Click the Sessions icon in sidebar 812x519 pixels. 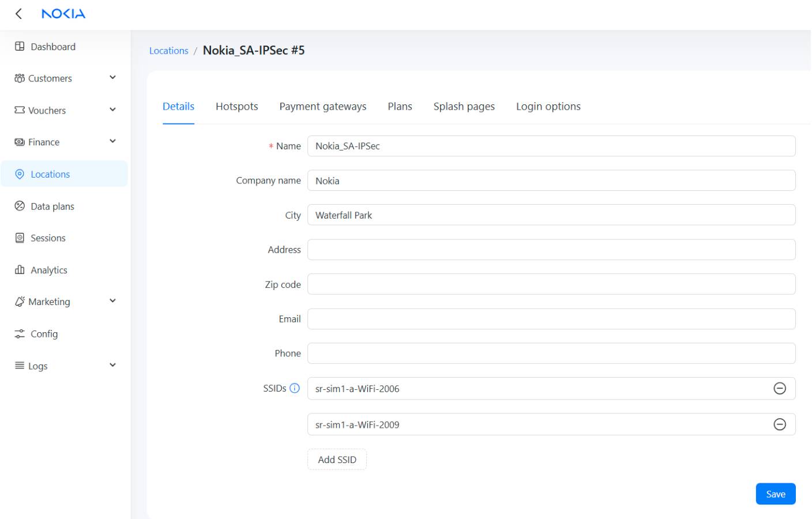[20, 238]
